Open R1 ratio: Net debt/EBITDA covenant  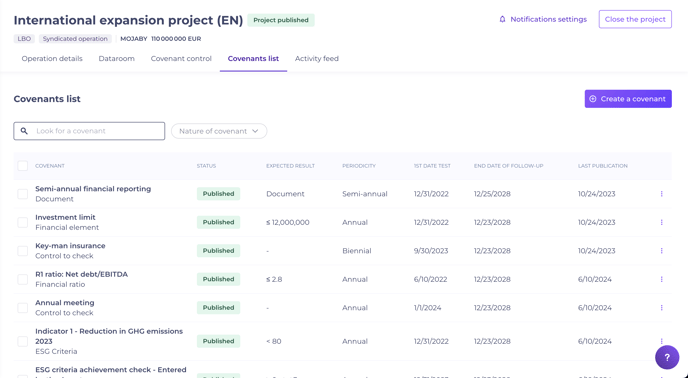(x=82, y=274)
